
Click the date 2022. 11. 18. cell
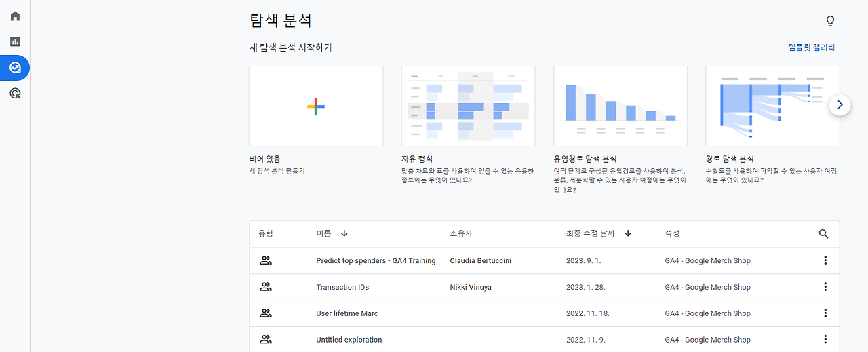(587, 313)
